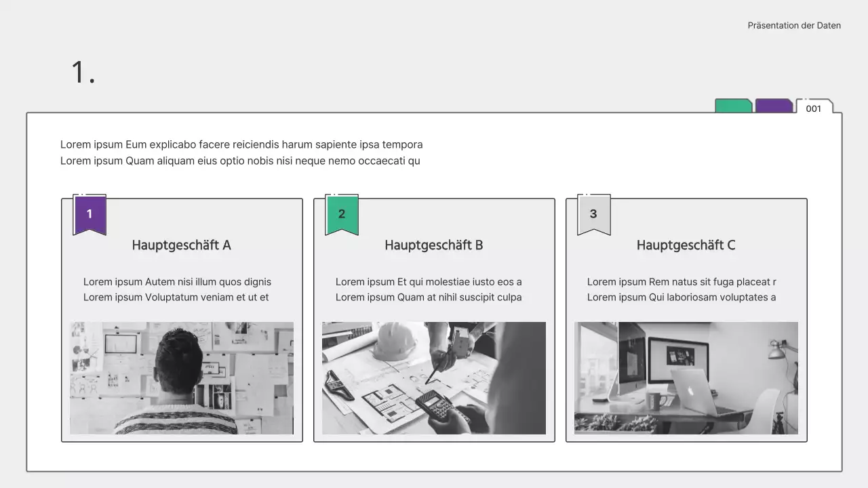Click the blueprint and hard hat photo
The height and width of the screenshot is (488, 868).
(x=434, y=378)
